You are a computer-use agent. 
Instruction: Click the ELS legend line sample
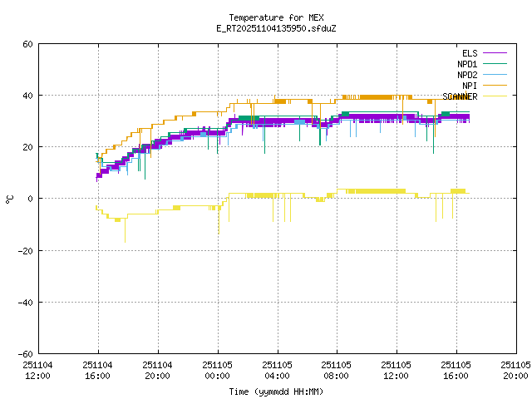(x=494, y=52)
